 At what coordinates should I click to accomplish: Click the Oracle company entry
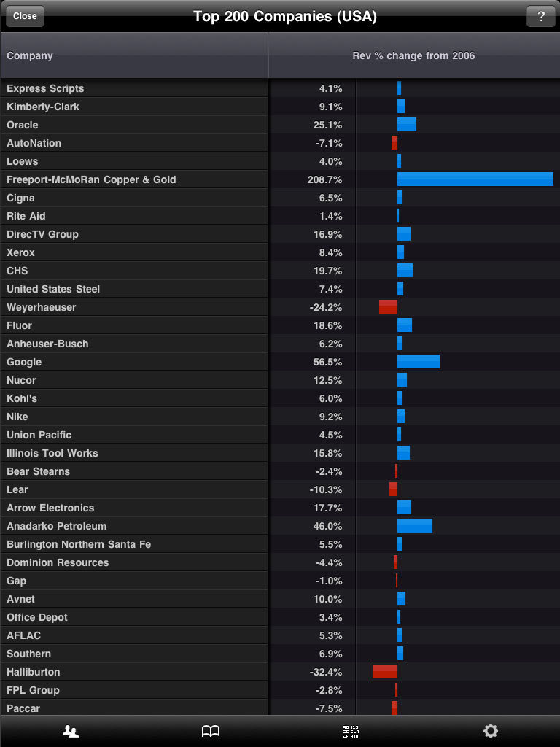click(x=23, y=125)
